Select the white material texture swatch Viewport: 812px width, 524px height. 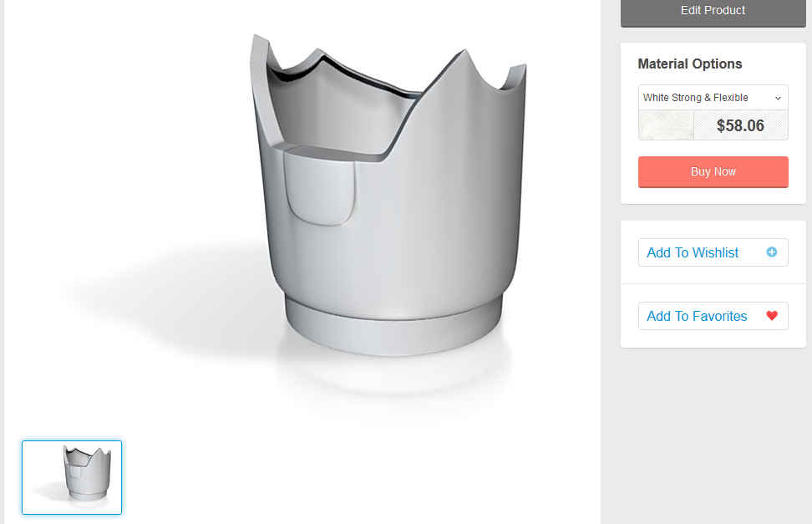point(666,125)
